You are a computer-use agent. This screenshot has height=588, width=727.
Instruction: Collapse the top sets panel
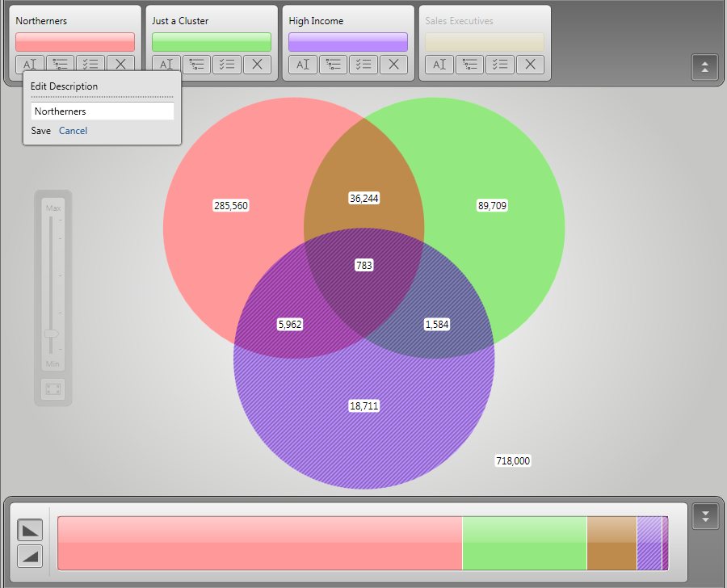coord(704,67)
